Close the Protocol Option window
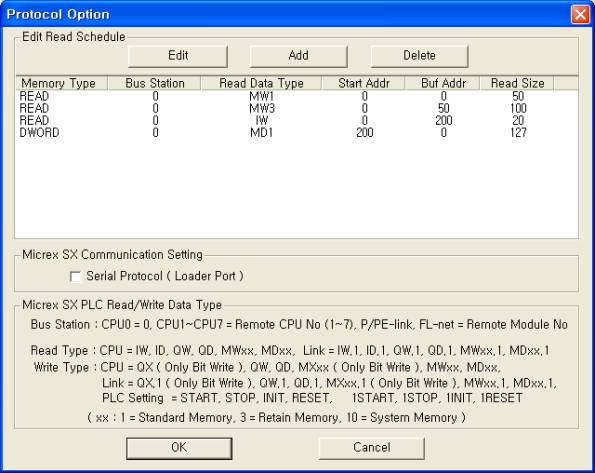 580,14
